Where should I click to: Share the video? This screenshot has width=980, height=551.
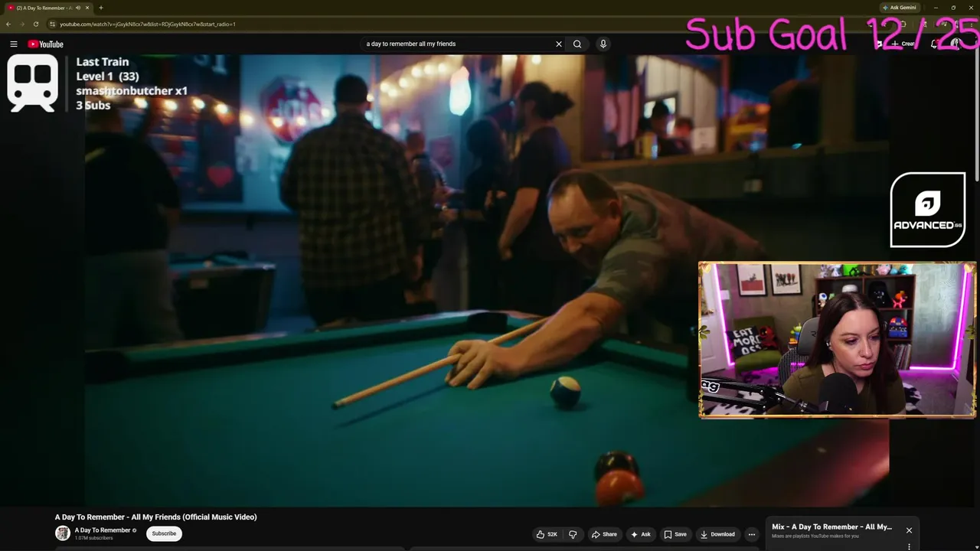[x=605, y=534]
